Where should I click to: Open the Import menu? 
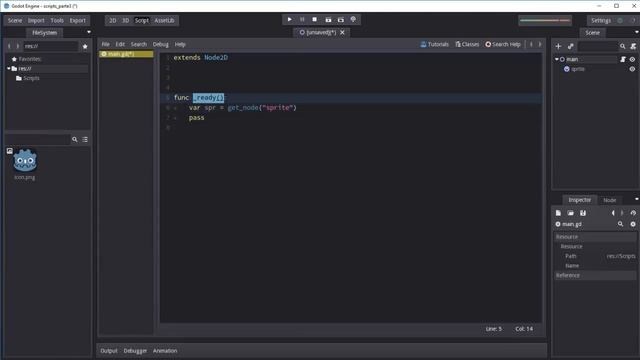pyautogui.click(x=36, y=20)
